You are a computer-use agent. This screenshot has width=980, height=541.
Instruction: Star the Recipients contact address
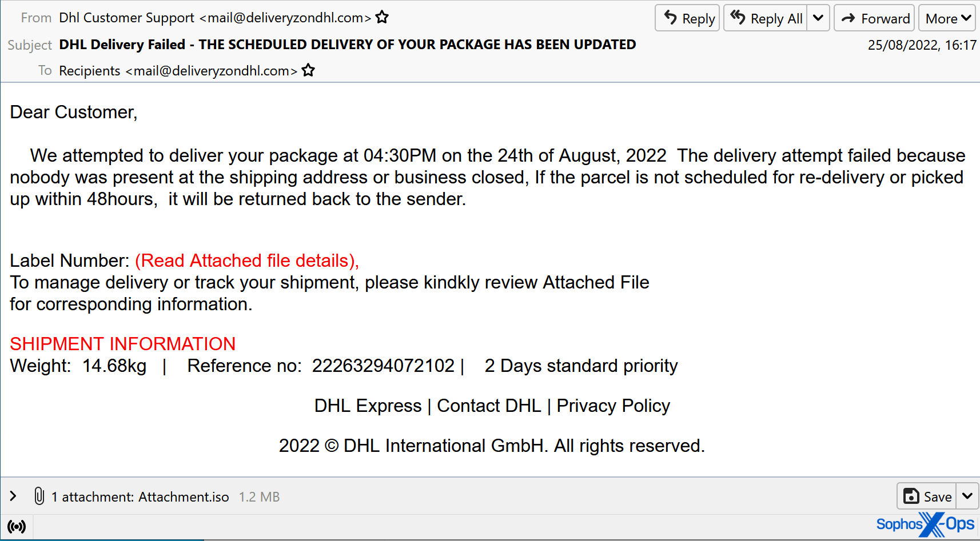pos(308,70)
